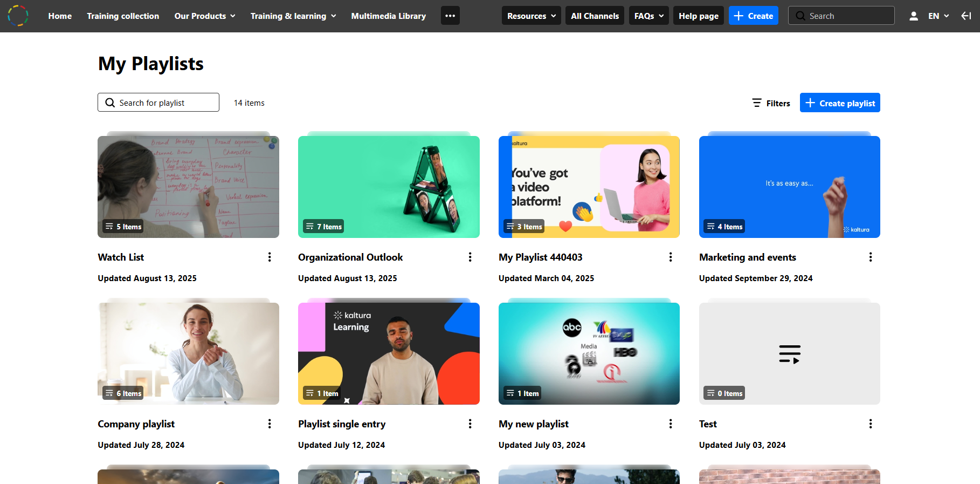
Task: Click the My Playlists page heading
Action: 151,64
